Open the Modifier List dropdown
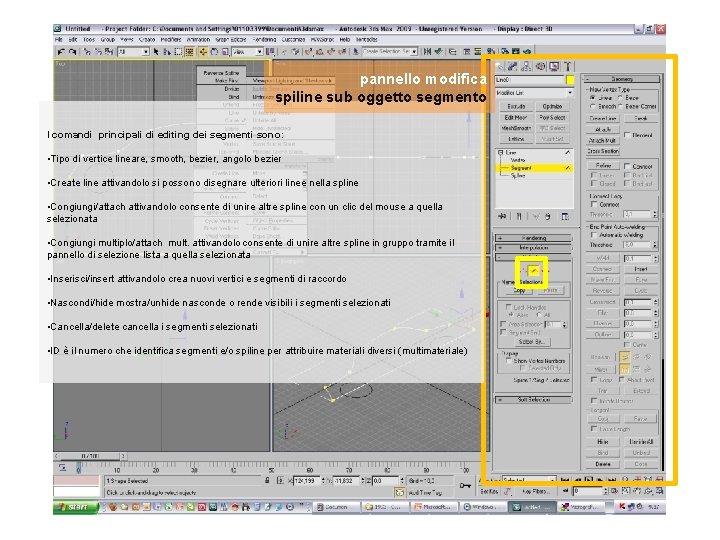 535,93
